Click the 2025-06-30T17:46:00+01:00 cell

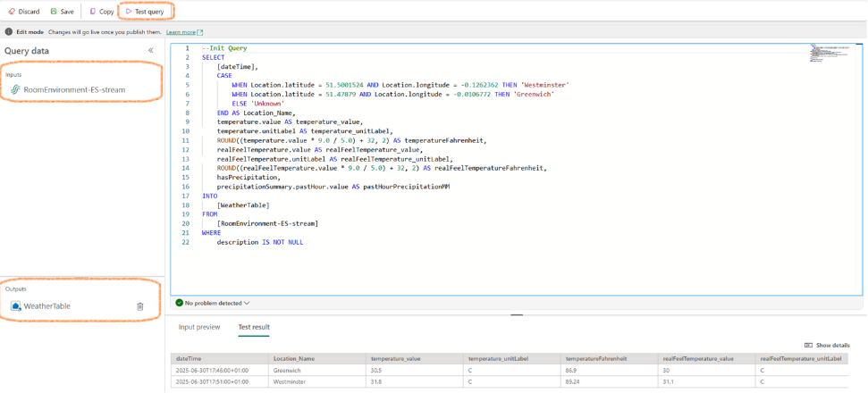click(219, 371)
